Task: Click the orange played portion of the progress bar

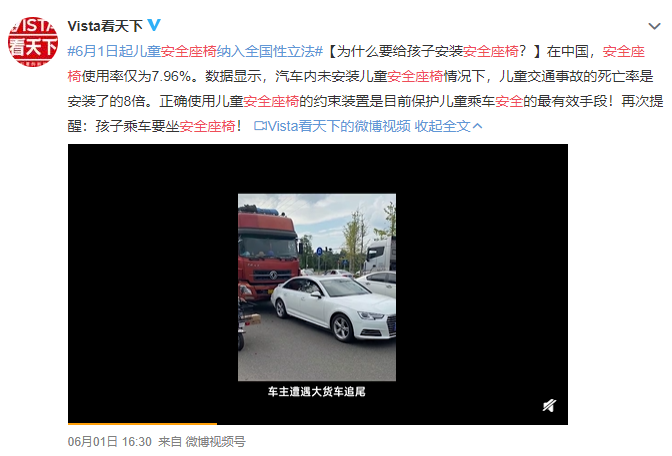Action: click(x=142, y=424)
